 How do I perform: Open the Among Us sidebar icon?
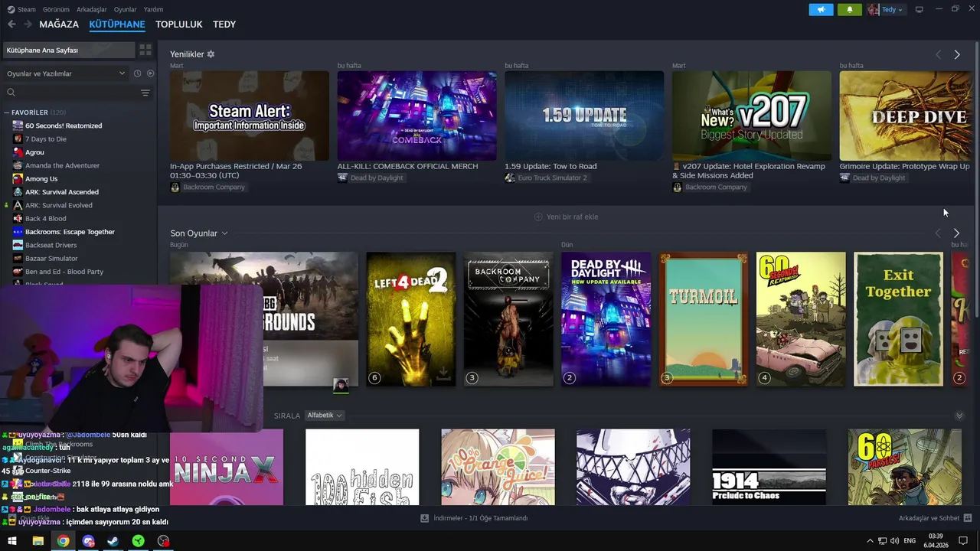click(18, 178)
